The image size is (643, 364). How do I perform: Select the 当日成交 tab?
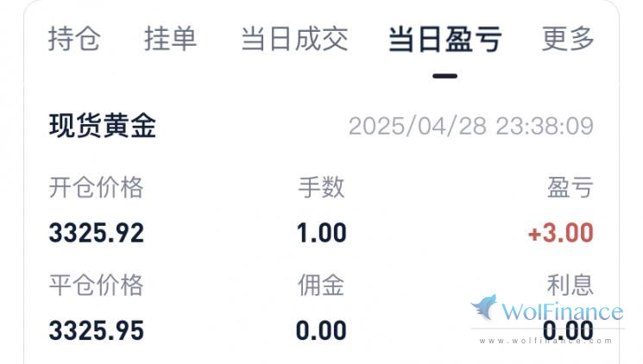(295, 39)
